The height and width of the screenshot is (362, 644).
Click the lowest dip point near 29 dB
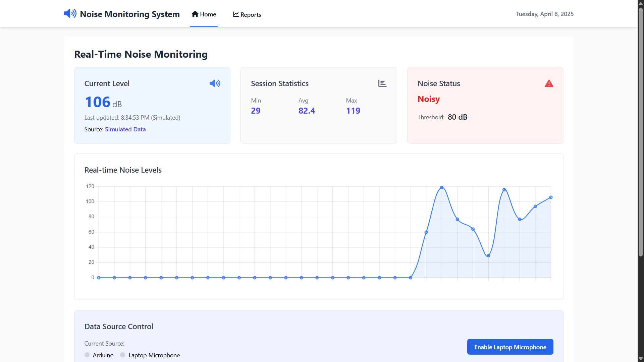click(488, 256)
